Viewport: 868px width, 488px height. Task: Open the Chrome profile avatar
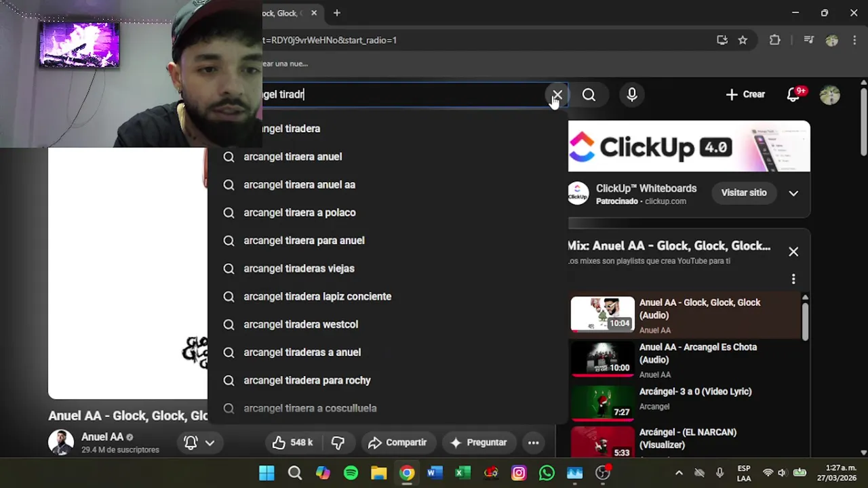(832, 40)
